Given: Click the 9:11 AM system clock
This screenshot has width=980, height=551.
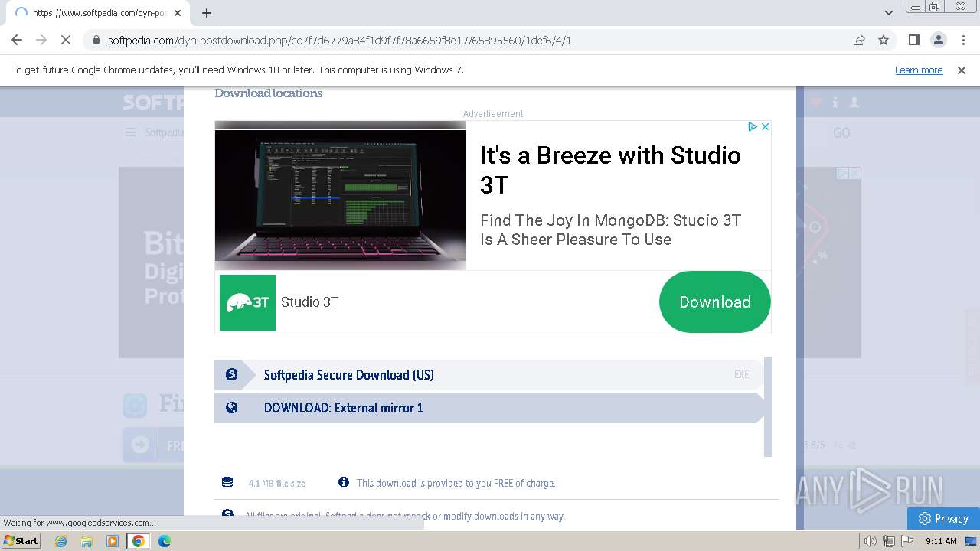Looking at the screenshot, I should pyautogui.click(x=941, y=541).
